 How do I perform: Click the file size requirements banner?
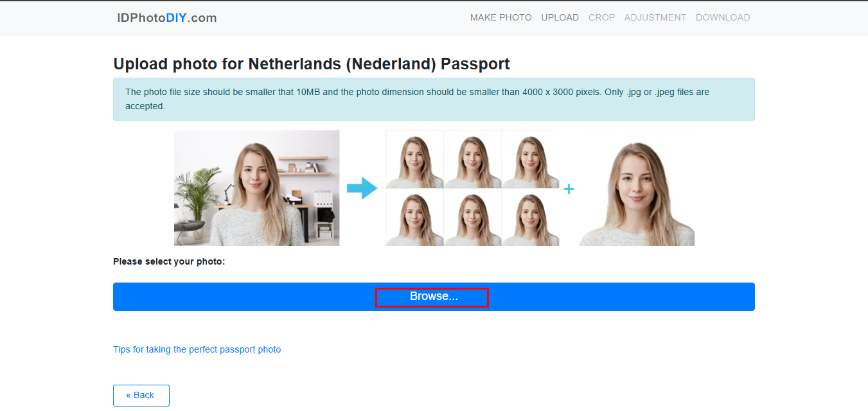(434, 100)
